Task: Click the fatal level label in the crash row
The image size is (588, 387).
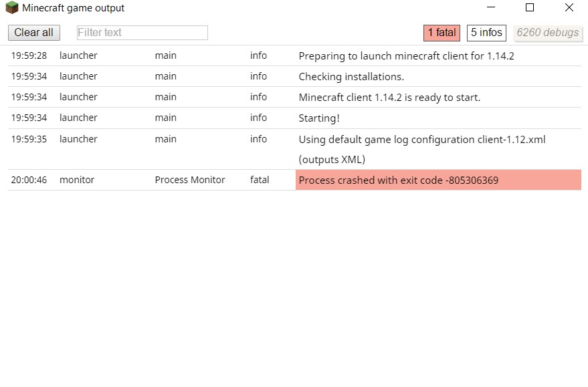Action: pyautogui.click(x=260, y=180)
